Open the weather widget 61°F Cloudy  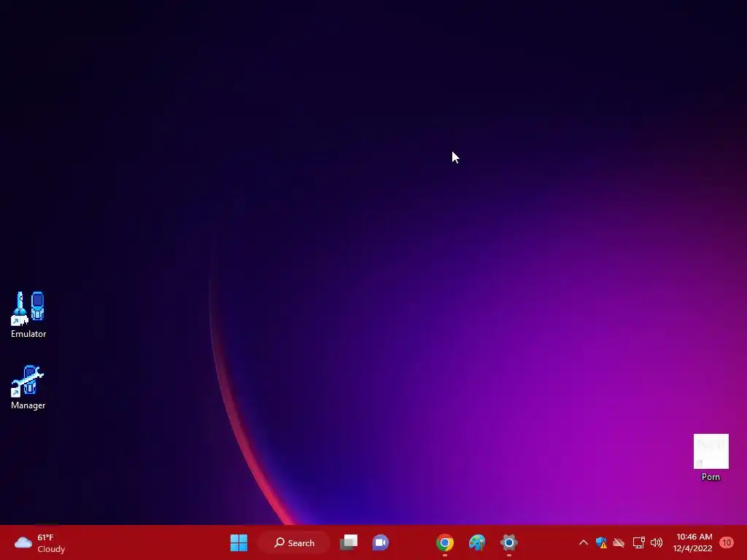tap(40, 542)
